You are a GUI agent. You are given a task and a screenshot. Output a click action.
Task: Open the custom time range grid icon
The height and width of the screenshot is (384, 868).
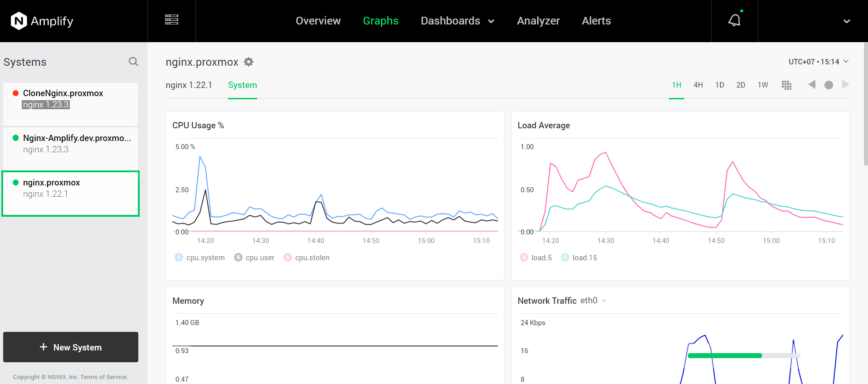click(x=786, y=85)
